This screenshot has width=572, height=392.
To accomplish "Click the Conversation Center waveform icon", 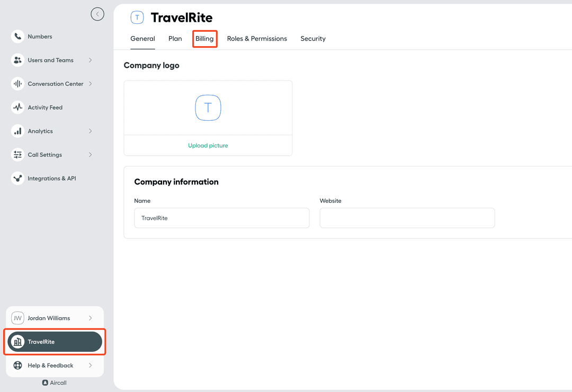I will [18, 84].
